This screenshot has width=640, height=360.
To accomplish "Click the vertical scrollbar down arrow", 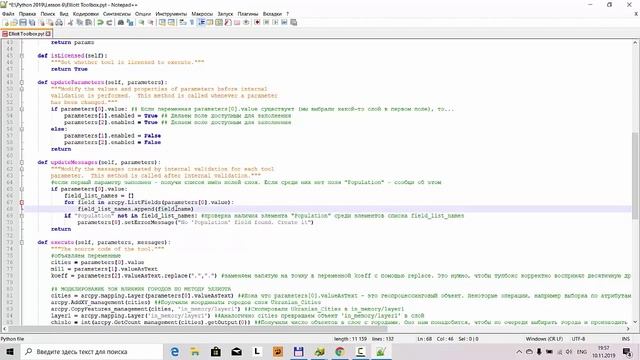I will pos(635,322).
